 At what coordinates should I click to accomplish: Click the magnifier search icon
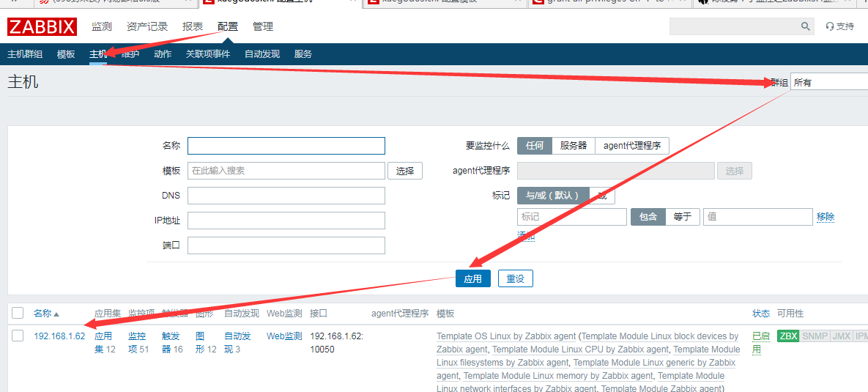click(806, 26)
